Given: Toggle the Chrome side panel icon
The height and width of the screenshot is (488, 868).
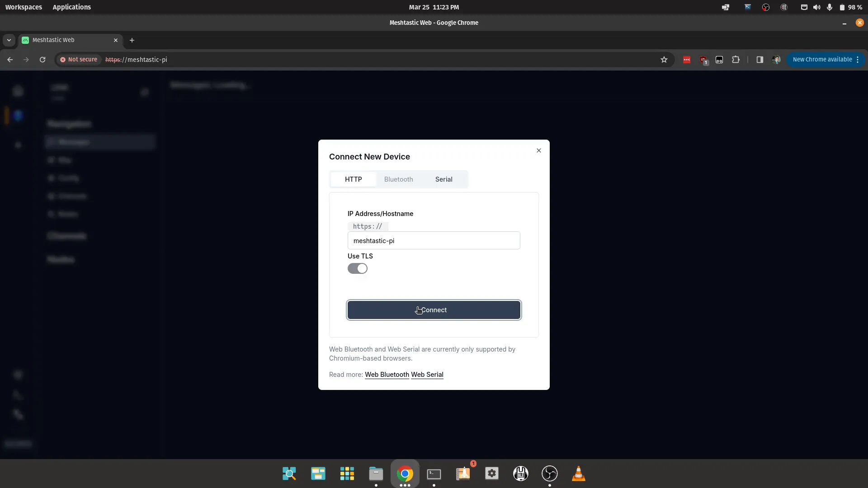Looking at the screenshot, I should tap(760, 60).
